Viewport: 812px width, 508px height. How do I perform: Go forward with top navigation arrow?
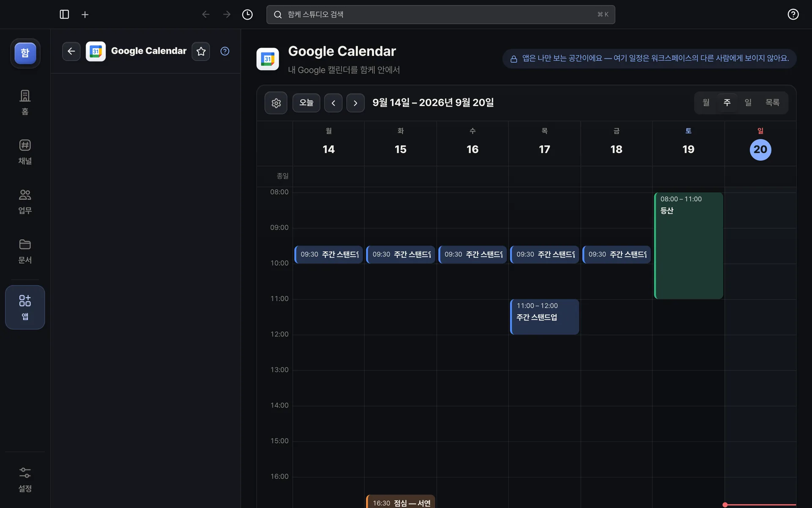pos(227,14)
